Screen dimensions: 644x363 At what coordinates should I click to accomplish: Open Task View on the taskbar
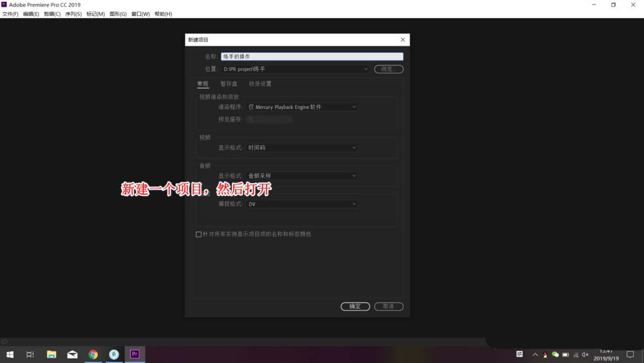click(x=30, y=355)
